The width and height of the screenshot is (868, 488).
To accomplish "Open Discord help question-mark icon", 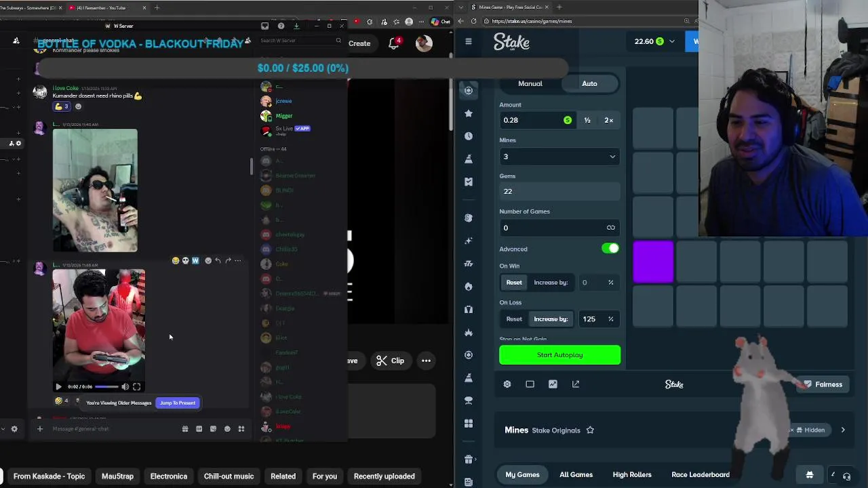I will coord(281,26).
